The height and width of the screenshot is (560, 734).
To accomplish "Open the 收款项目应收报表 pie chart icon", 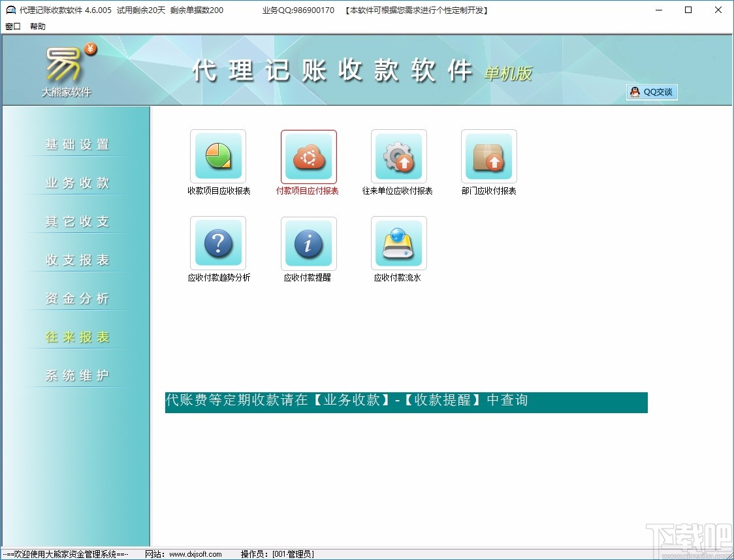I will pos(218,156).
